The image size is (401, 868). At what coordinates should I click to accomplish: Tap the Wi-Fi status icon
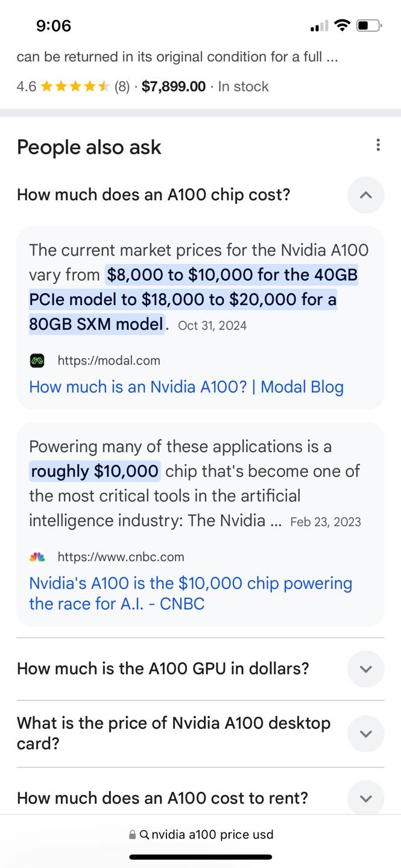[343, 26]
